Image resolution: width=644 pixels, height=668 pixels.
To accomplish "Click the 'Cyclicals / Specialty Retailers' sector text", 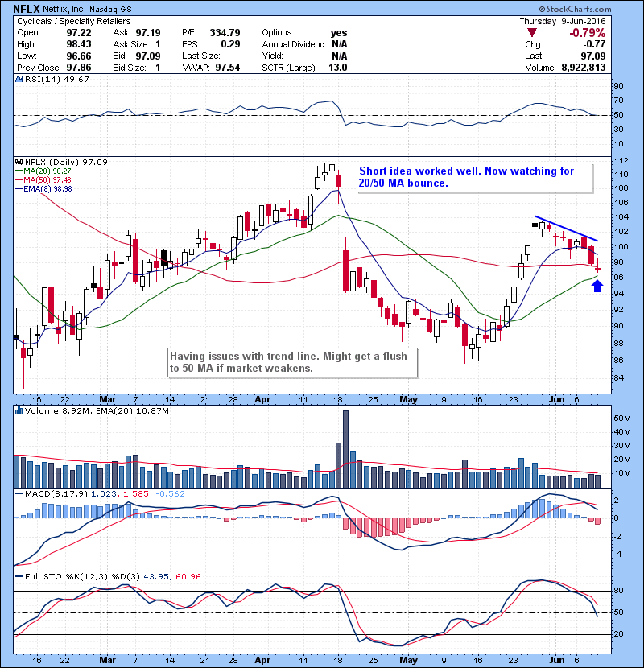I will click(x=74, y=21).
